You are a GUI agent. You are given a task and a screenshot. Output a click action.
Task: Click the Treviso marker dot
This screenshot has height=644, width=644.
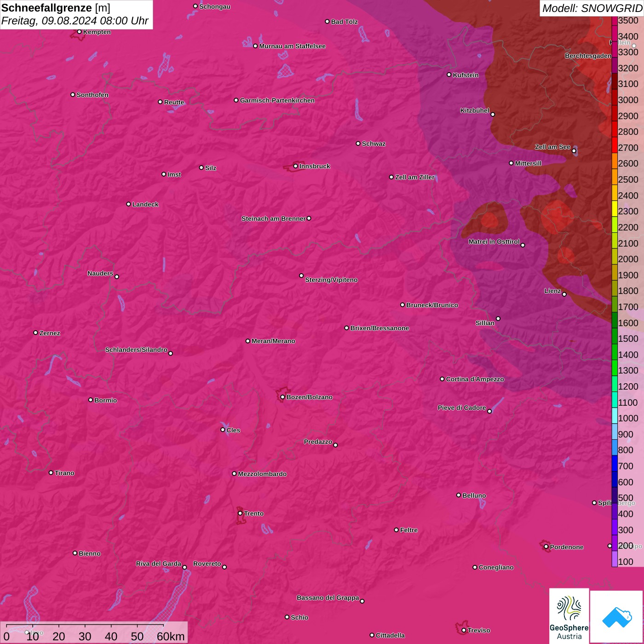click(x=464, y=630)
